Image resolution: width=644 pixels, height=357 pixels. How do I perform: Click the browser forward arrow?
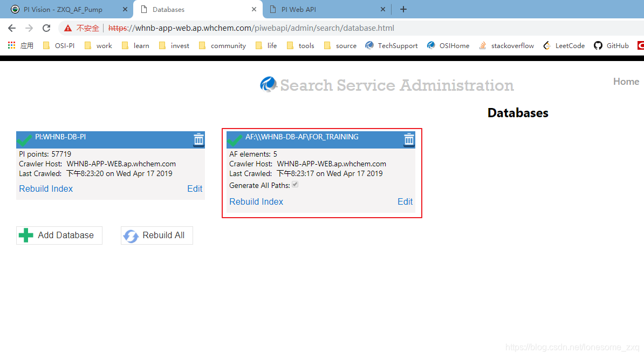[29, 28]
